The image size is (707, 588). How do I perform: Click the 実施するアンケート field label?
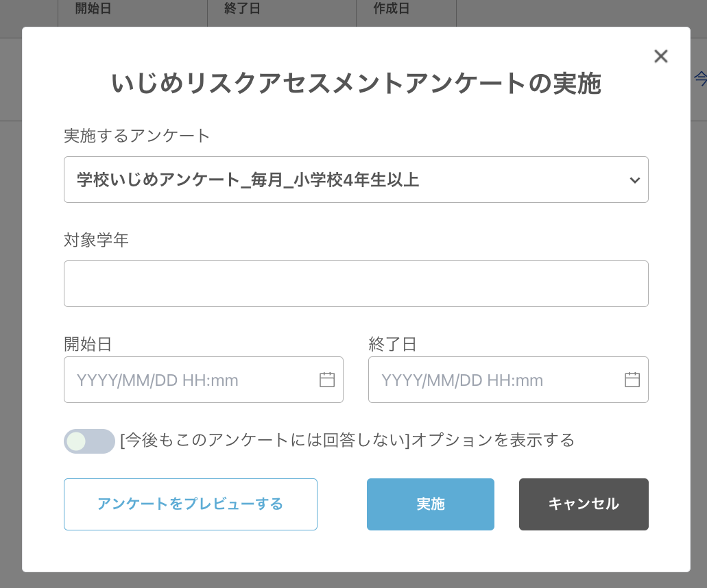[x=137, y=136]
